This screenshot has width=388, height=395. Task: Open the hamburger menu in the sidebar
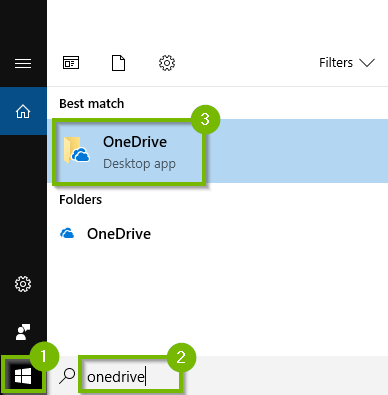point(23,63)
